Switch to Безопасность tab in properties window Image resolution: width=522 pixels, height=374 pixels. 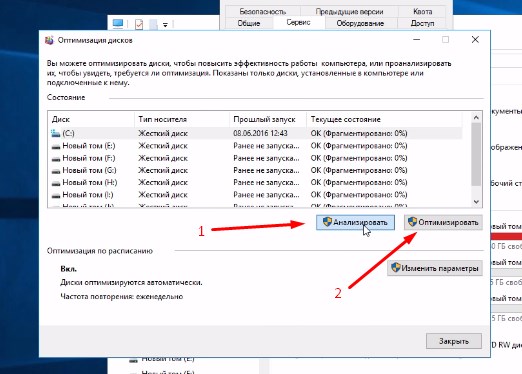click(263, 11)
